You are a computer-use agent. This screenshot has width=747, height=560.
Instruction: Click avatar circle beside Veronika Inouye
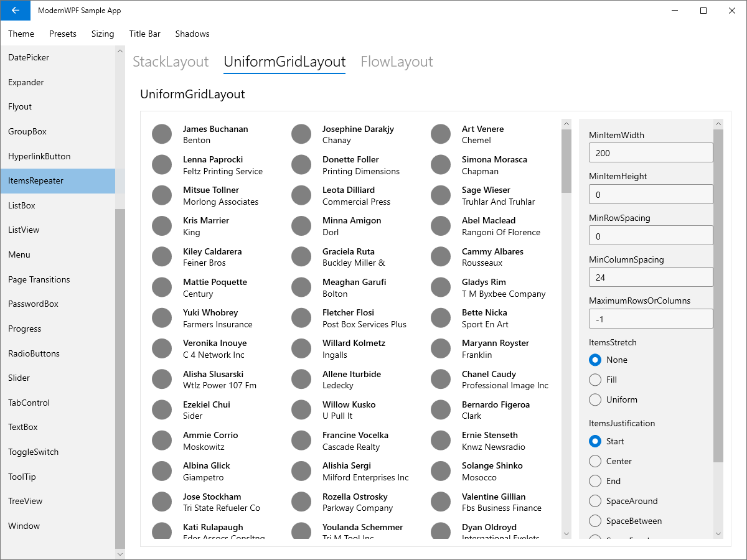pyautogui.click(x=162, y=348)
